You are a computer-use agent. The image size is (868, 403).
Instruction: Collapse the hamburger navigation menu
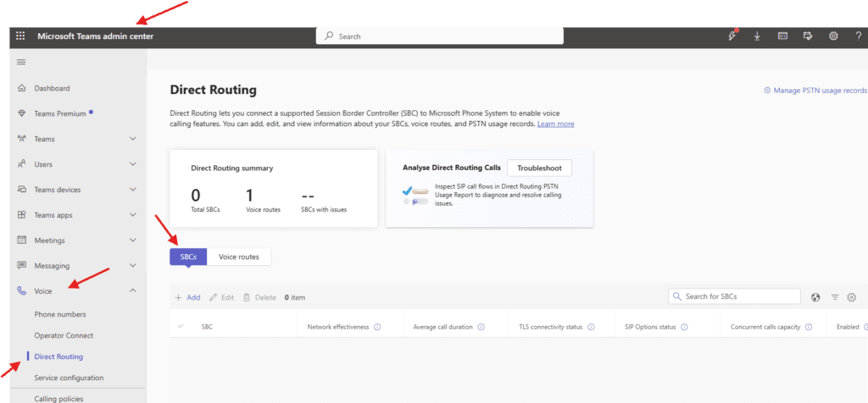click(21, 62)
